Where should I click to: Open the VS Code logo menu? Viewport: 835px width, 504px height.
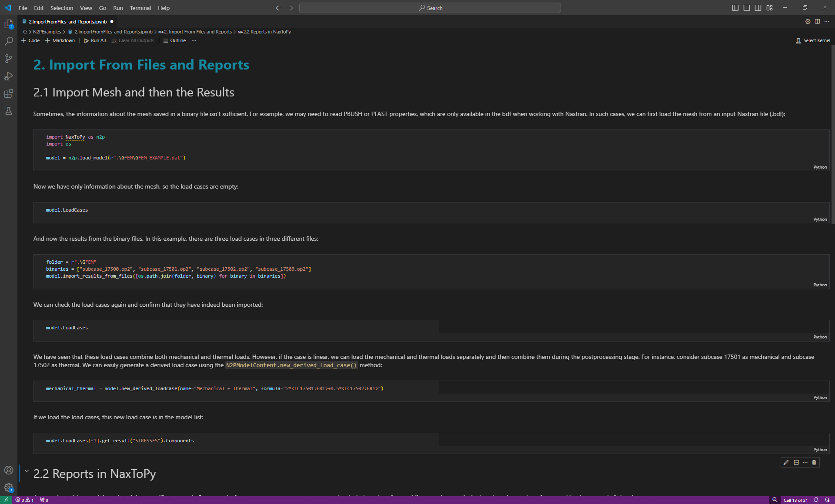8,8
